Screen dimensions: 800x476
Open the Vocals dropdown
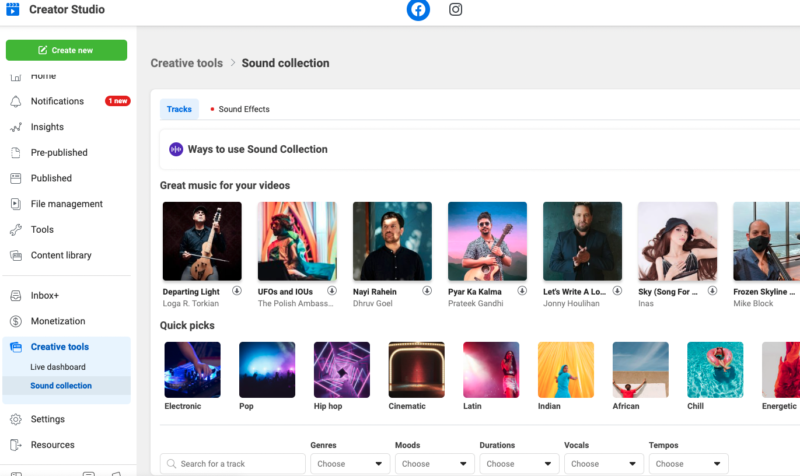point(604,464)
